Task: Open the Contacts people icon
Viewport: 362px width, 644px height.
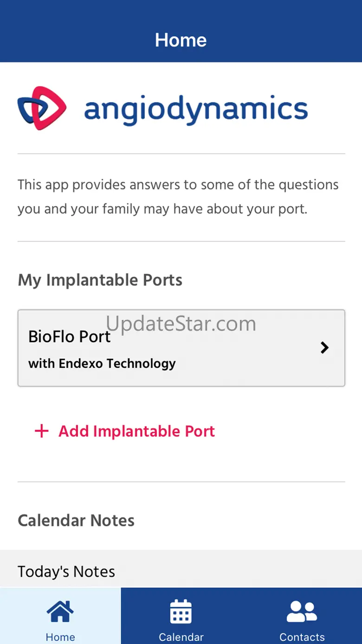Action: [x=302, y=611]
